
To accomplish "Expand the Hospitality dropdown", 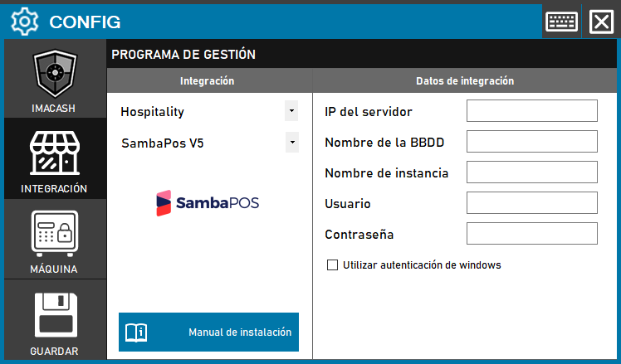I will [291, 111].
